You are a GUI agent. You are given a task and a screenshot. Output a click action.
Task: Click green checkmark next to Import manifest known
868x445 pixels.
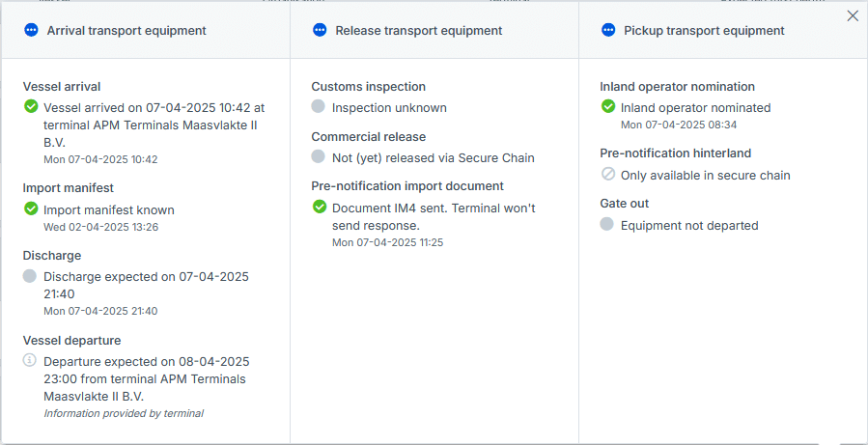pyautogui.click(x=31, y=208)
